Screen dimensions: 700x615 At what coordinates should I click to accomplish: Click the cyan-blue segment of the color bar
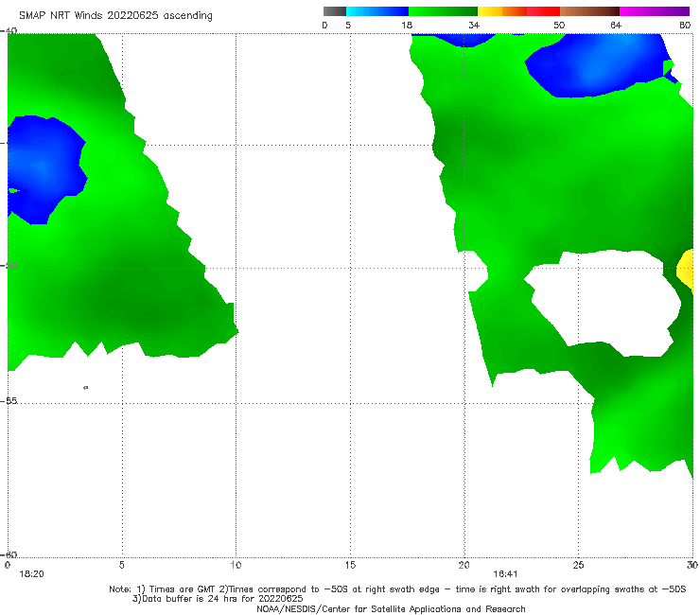coord(377,11)
